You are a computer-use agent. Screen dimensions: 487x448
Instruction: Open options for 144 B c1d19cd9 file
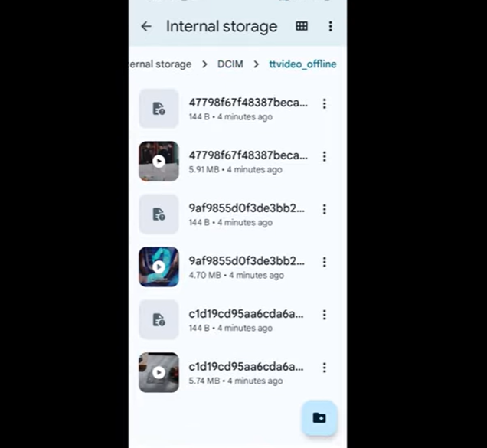[324, 315]
